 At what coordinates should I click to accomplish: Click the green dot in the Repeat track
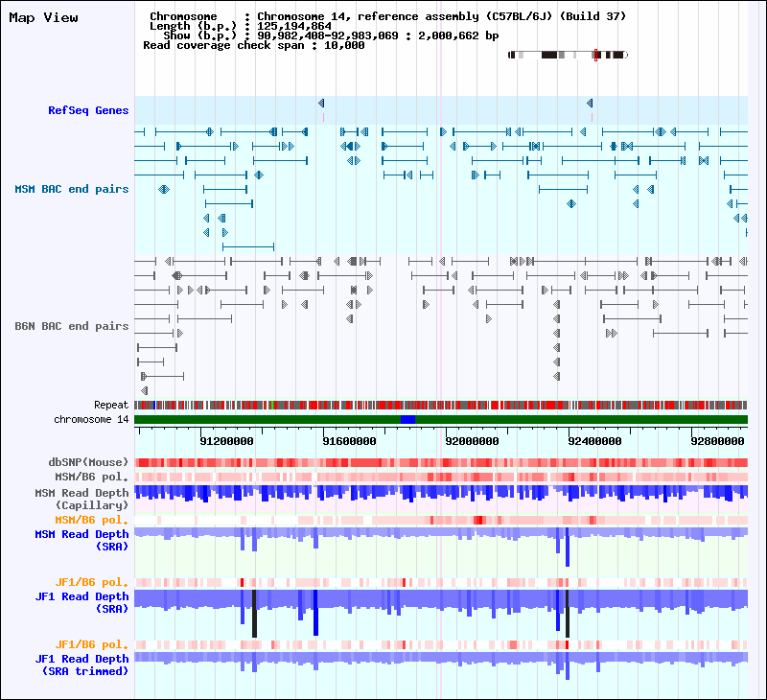click(271, 405)
